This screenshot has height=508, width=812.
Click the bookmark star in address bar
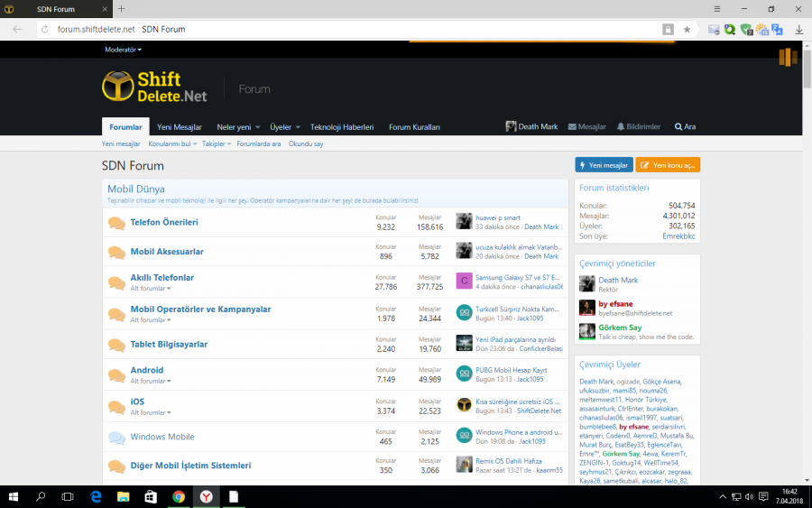(687, 29)
